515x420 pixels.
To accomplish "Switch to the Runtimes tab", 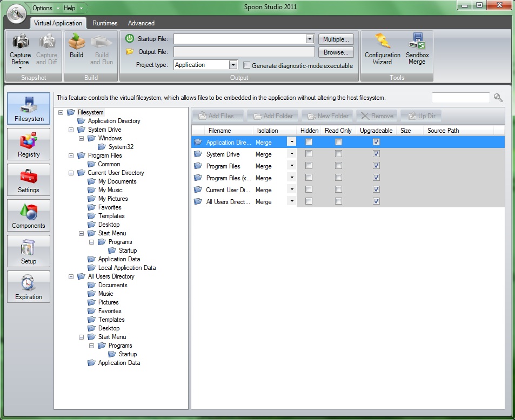I will coord(105,23).
